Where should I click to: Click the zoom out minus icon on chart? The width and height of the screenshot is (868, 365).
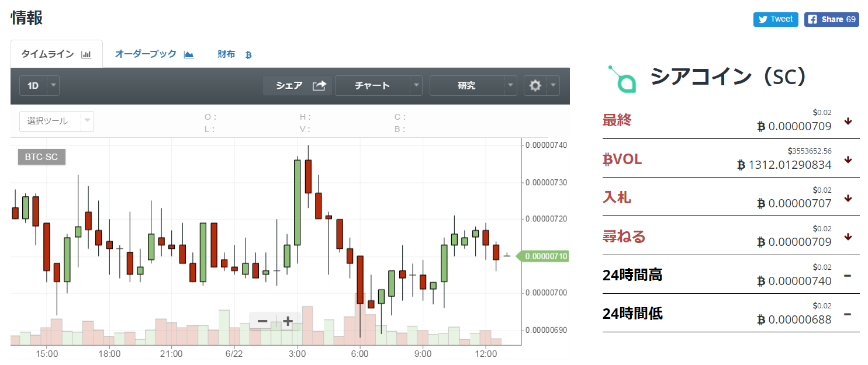click(x=262, y=321)
